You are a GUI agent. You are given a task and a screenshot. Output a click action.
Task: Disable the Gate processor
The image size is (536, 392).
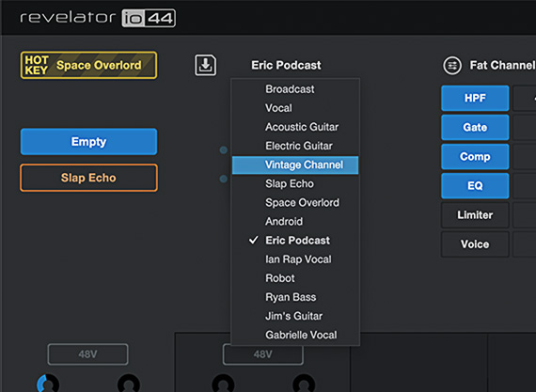pos(475,128)
